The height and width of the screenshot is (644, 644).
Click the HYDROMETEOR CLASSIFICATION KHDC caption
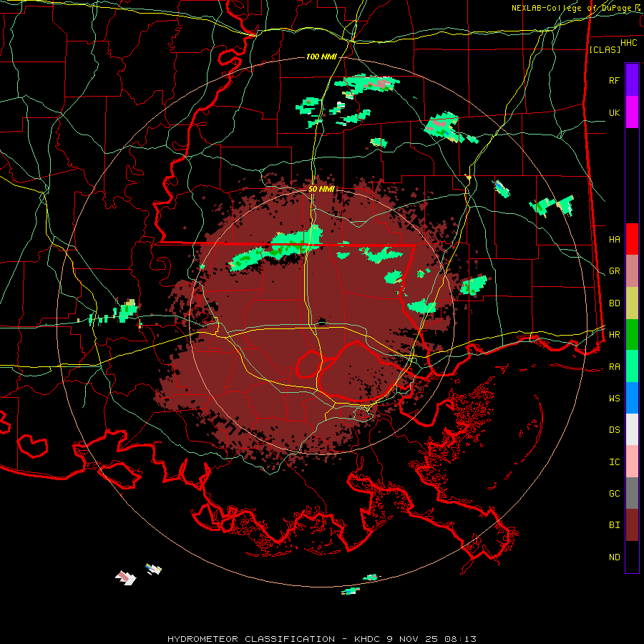pos(322,639)
